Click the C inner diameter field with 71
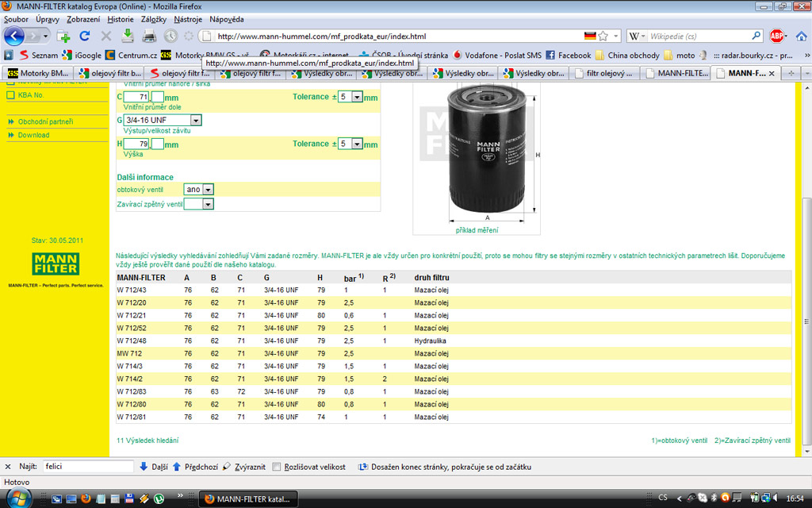Image resolution: width=812 pixels, height=508 pixels. tap(136, 97)
